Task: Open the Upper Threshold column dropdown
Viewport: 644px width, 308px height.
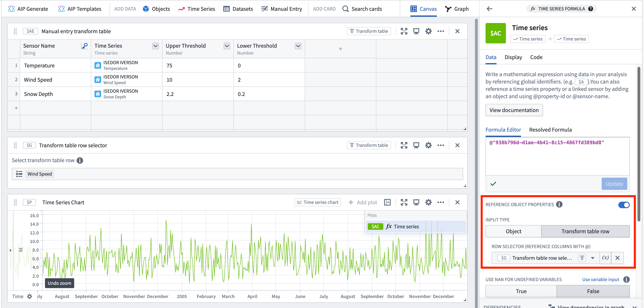Action: pos(226,46)
